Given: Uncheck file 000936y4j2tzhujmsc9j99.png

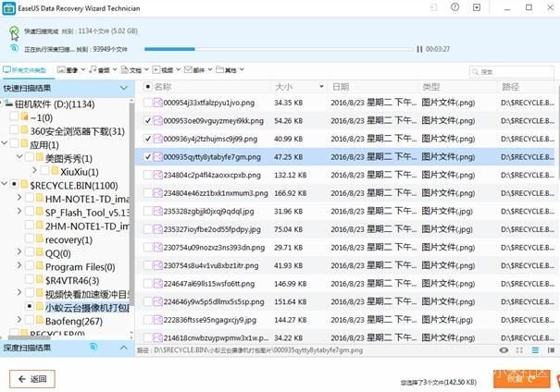Looking at the screenshot, I should point(147,139).
